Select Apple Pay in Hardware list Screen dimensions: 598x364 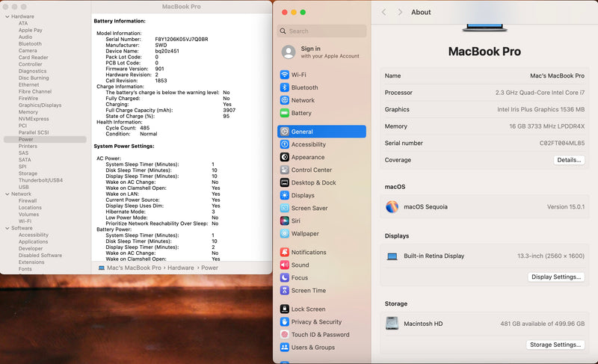point(31,30)
